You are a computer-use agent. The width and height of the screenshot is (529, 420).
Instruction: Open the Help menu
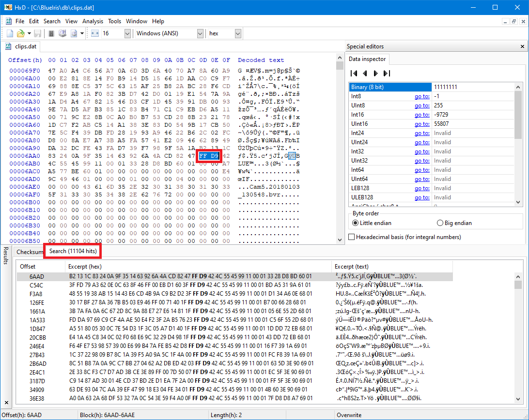pyautogui.click(x=158, y=21)
